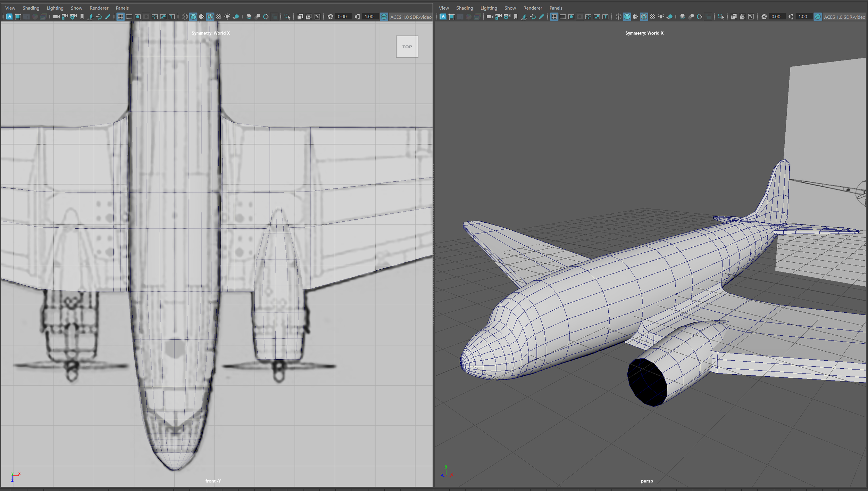Open ACES 1.0 SDR-video dropdown in left panel

click(x=411, y=17)
